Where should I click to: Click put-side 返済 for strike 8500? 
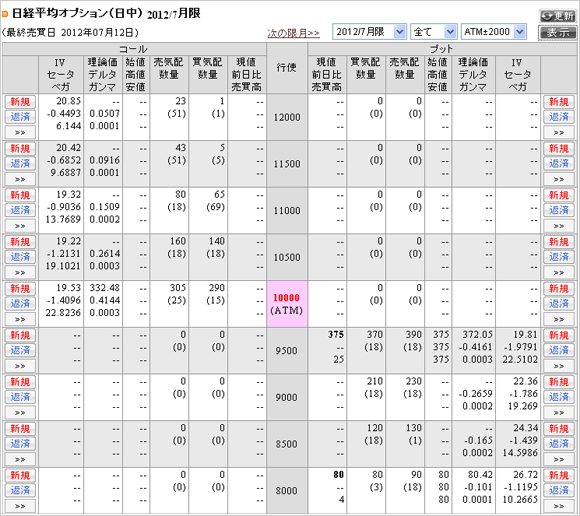[x=559, y=444]
